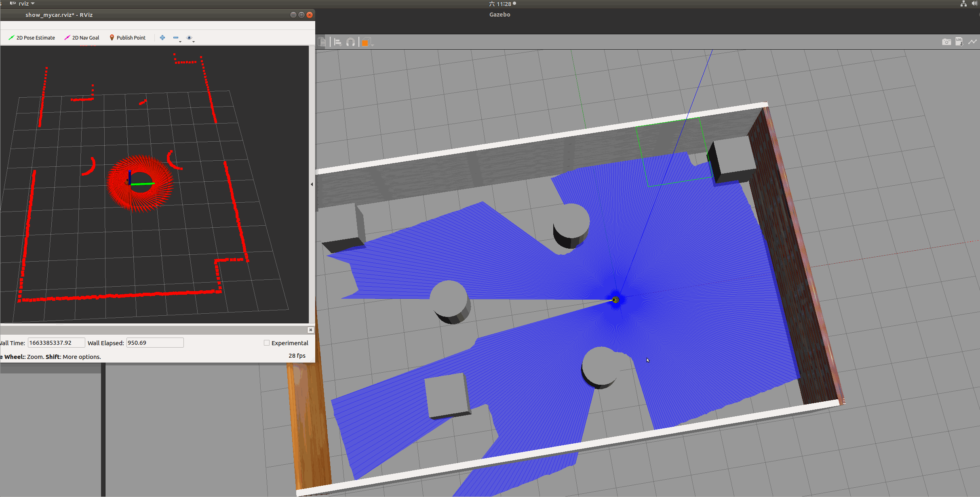The height and width of the screenshot is (497, 980).
Task: Open the rviz application menu in top bar
Action: [x=22, y=4]
